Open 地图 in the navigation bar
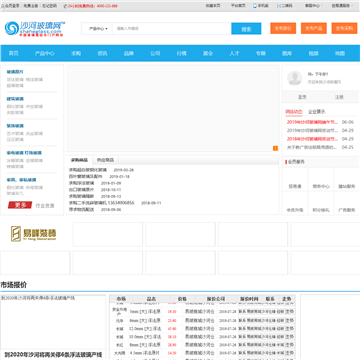Viewport: 360px width, 360px height. 340,53
